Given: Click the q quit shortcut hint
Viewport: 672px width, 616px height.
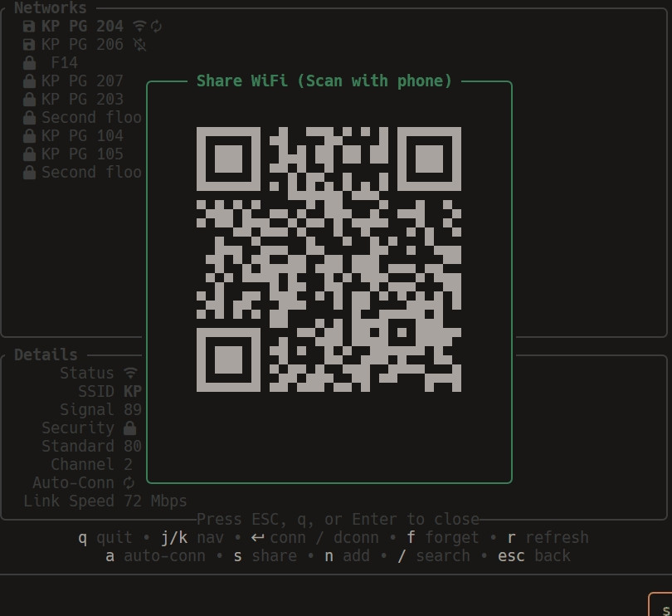Looking at the screenshot, I should tap(105, 537).
